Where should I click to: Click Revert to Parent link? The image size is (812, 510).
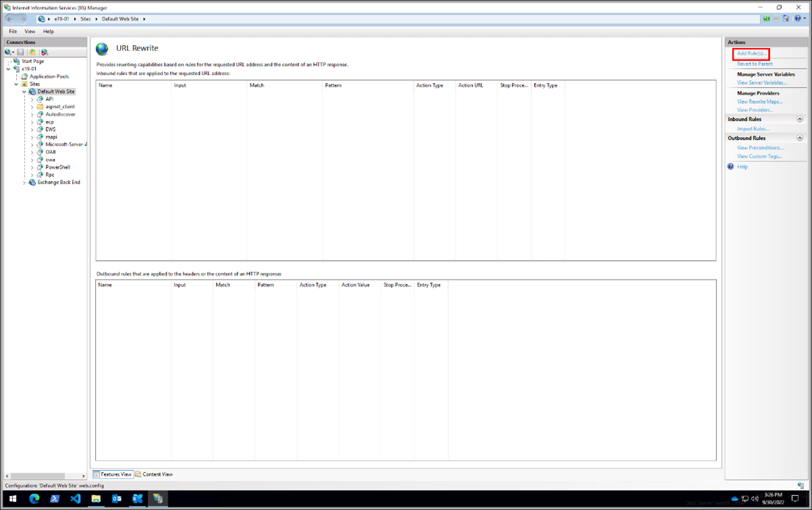[x=755, y=63]
